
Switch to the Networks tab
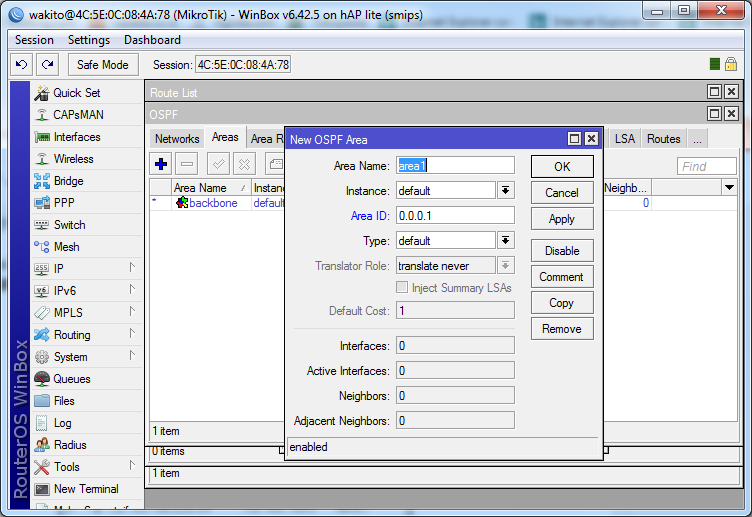tap(177, 139)
